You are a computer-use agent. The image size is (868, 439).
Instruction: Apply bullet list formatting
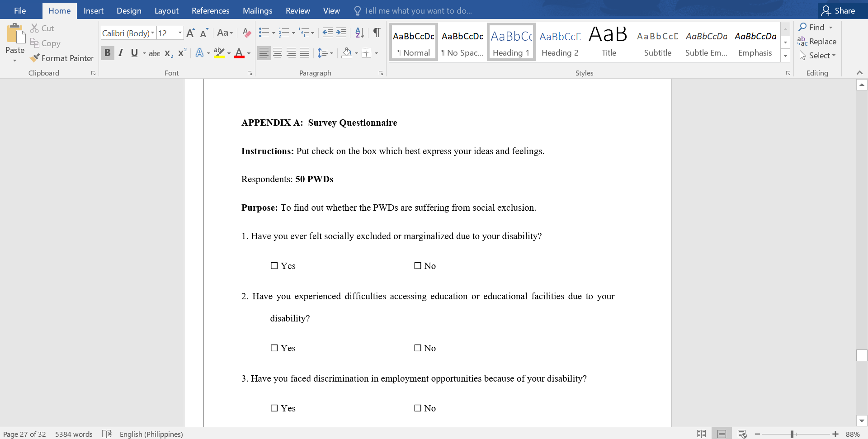coord(264,33)
